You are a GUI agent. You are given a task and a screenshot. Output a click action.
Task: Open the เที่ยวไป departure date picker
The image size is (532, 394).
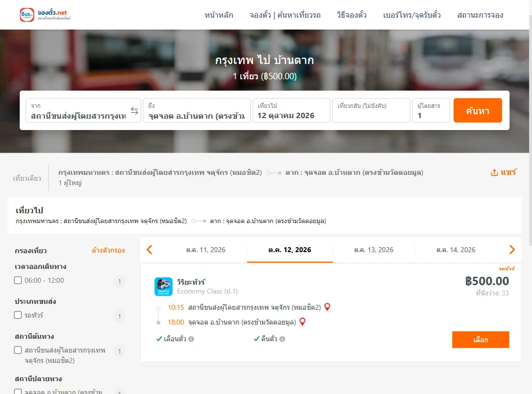[x=291, y=110]
